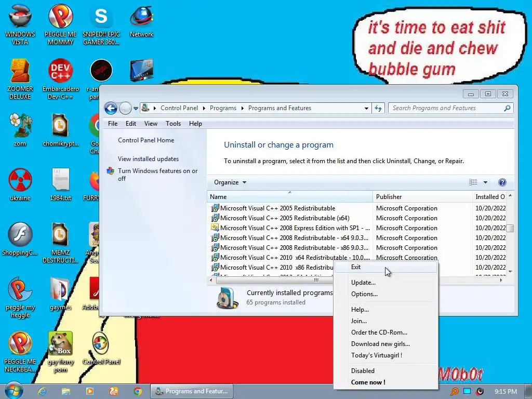Click the 9:15 PM taskbar clock
The width and height of the screenshot is (532, 399).
pyautogui.click(x=506, y=392)
